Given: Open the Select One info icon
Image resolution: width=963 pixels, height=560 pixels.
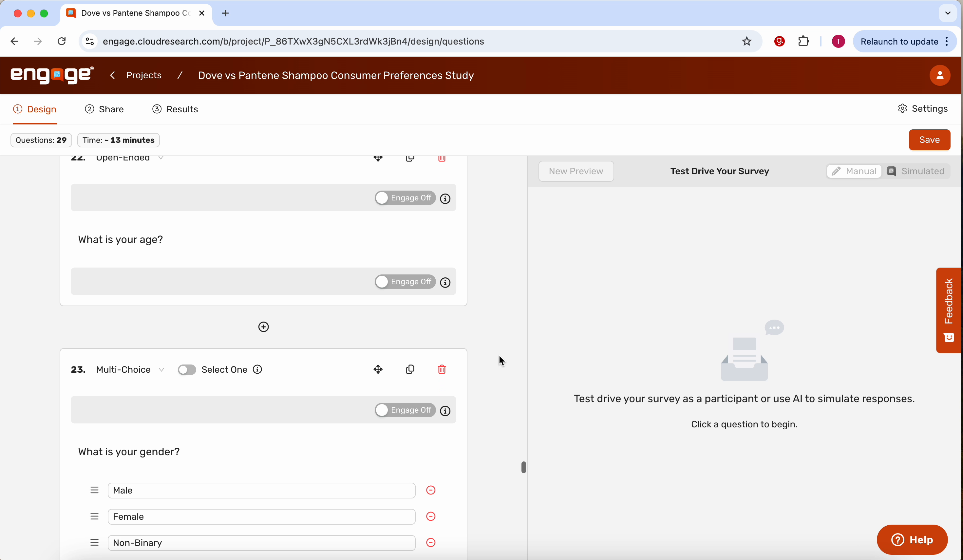Looking at the screenshot, I should pyautogui.click(x=257, y=369).
